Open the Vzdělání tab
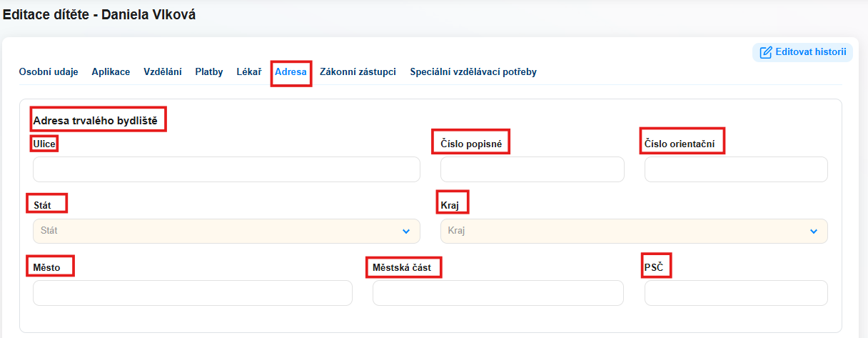 tap(163, 72)
